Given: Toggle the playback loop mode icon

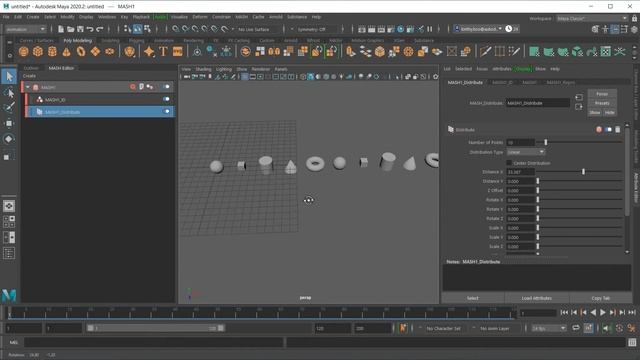Looking at the screenshot, I should click(x=576, y=328).
